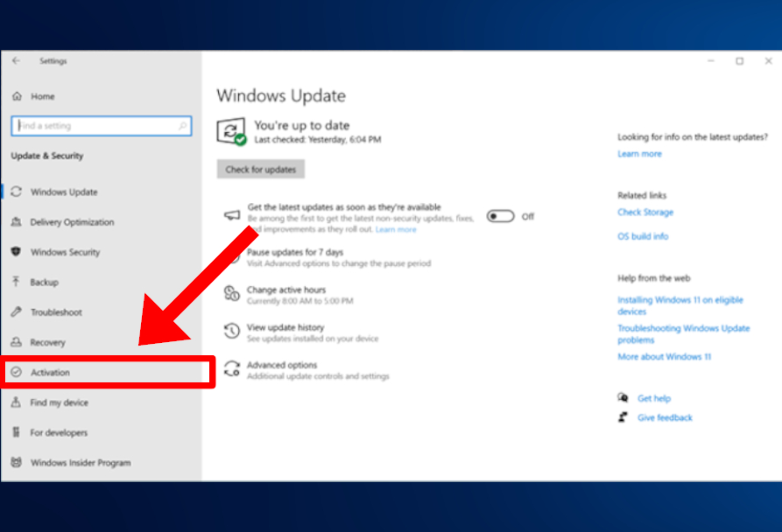
Task: Select the Windows Security shield icon
Action: click(16, 252)
